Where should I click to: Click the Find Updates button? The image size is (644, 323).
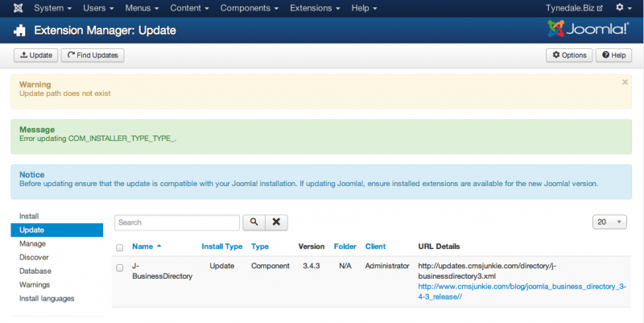click(x=93, y=55)
